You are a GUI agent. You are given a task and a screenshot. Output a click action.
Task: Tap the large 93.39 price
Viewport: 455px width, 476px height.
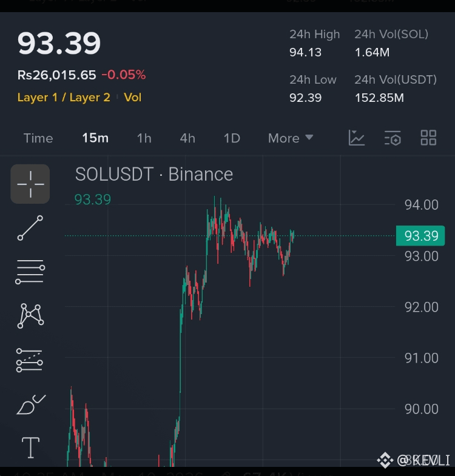tap(59, 44)
